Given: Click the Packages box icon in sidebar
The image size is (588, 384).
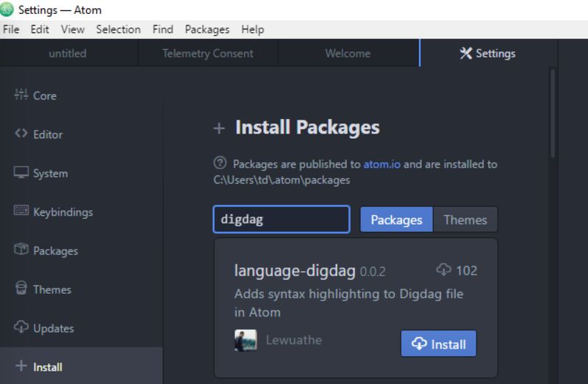Looking at the screenshot, I should point(21,249).
